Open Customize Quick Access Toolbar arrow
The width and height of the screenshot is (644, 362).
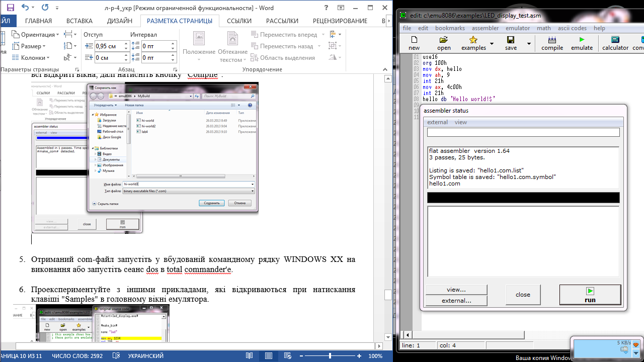(x=56, y=9)
